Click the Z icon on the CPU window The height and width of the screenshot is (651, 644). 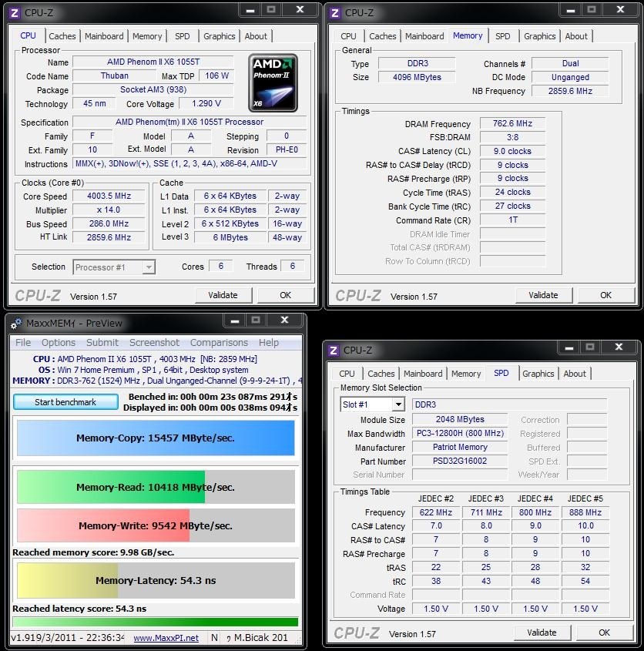12,11
